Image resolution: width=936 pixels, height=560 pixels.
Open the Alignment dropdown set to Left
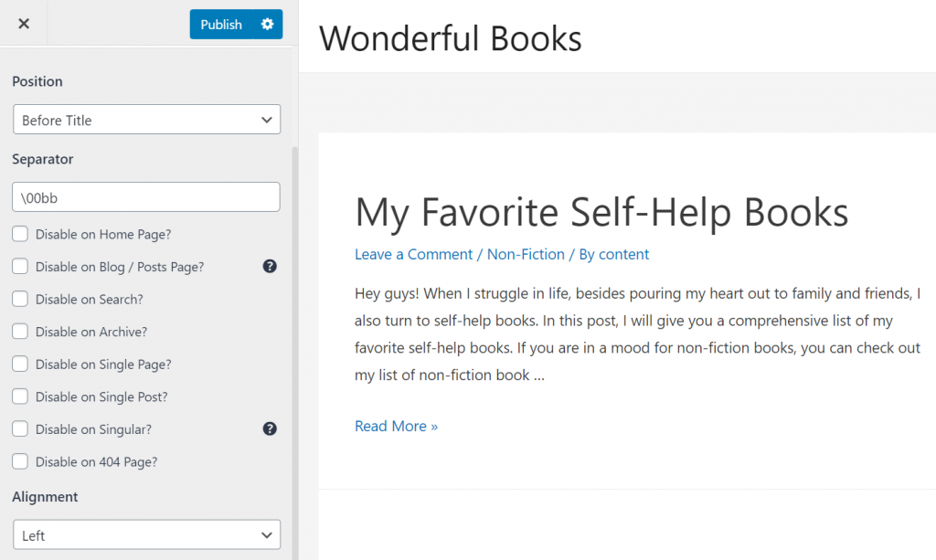pos(146,535)
